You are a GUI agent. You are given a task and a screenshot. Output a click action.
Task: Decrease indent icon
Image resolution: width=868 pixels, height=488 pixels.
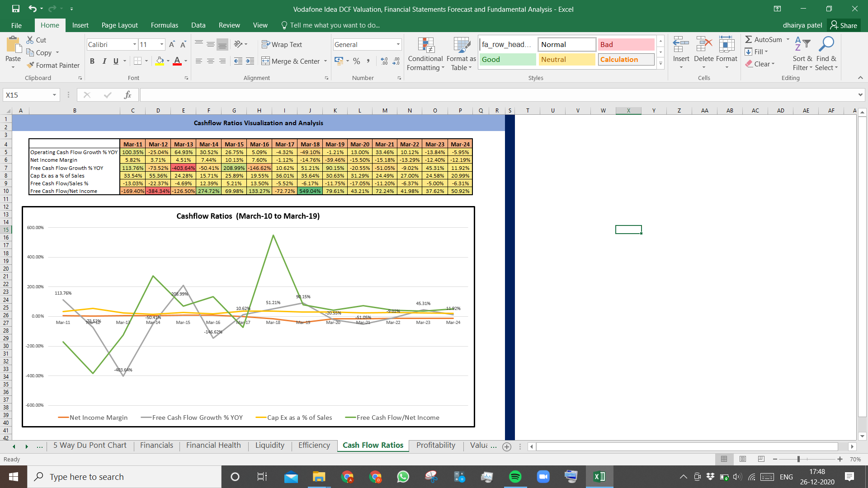coord(238,61)
